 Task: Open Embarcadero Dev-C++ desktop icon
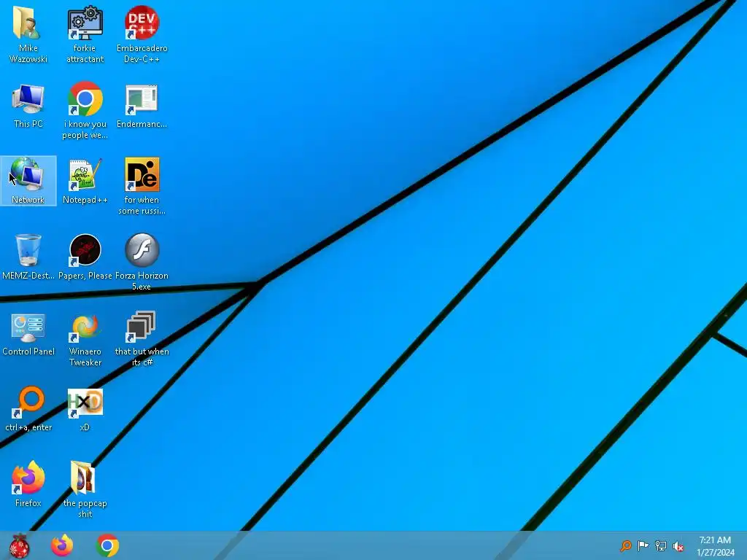tap(142, 35)
